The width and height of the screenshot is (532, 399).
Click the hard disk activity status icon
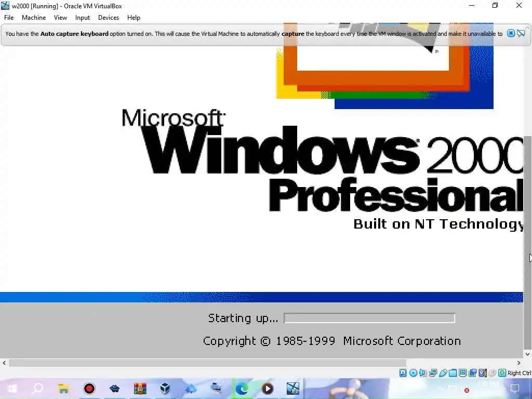click(x=403, y=373)
